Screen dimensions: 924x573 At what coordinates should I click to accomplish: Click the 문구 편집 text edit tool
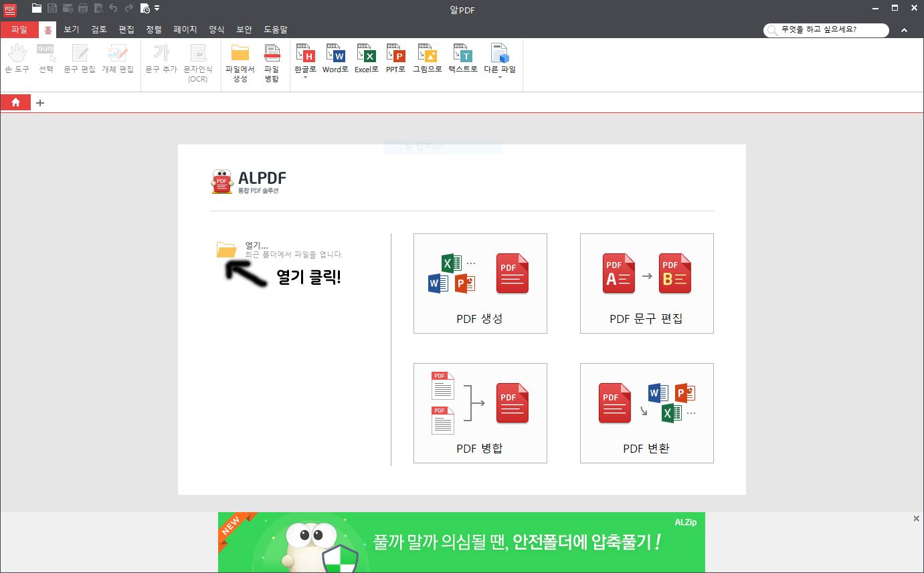(80, 59)
